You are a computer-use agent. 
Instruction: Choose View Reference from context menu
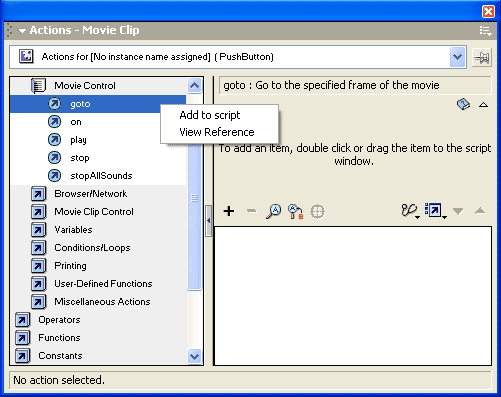pyautogui.click(x=217, y=132)
